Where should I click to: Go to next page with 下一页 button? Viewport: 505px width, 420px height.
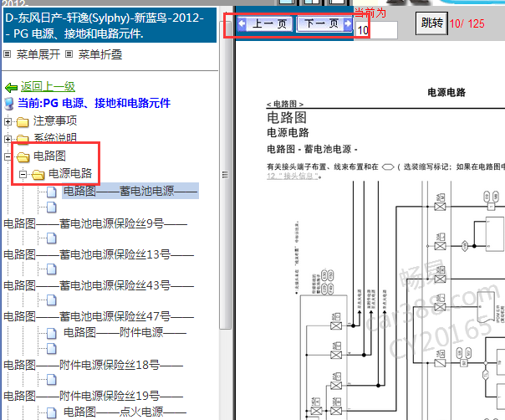324,24
